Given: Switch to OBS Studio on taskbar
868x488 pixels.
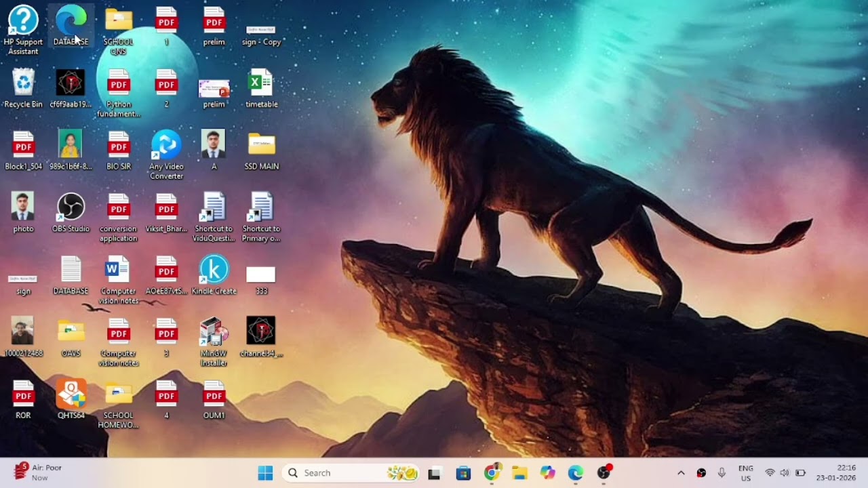Looking at the screenshot, I should (x=604, y=473).
